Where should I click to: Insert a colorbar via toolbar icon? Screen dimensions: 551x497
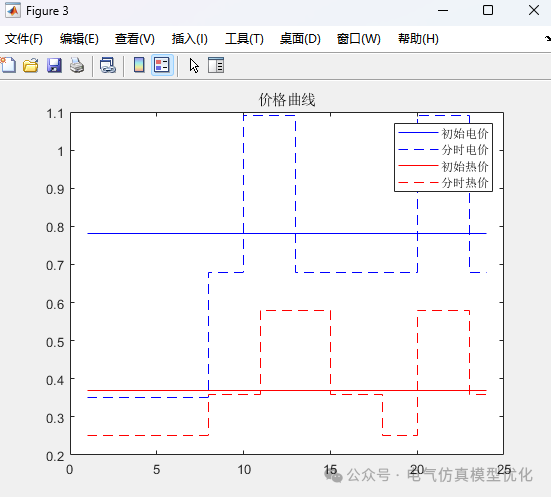pyautogui.click(x=139, y=65)
